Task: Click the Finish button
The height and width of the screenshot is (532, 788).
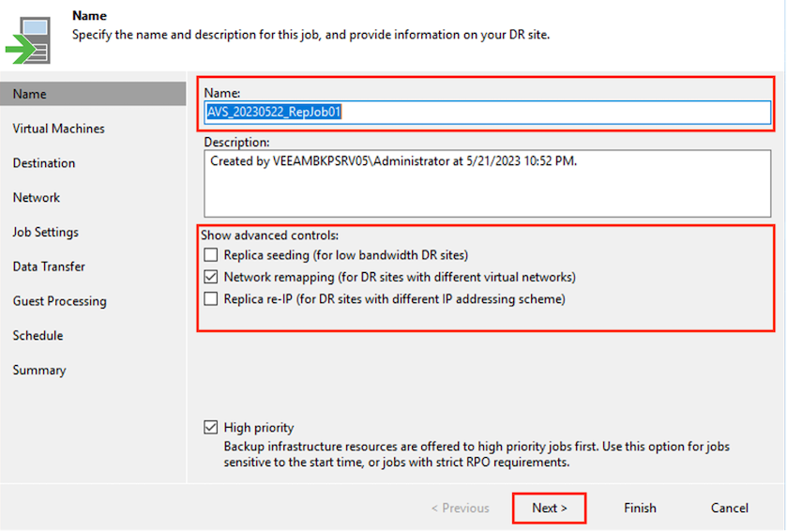Action: pyautogui.click(x=640, y=508)
